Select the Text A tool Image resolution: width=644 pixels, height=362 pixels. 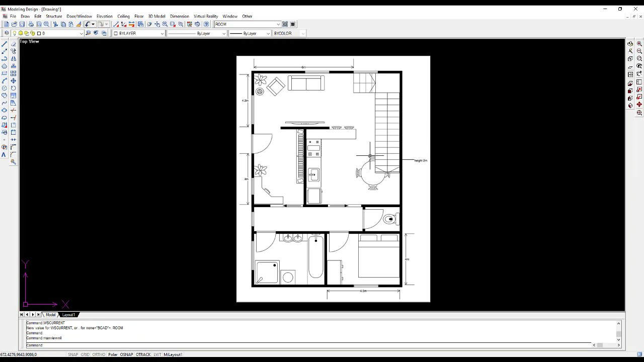point(5,154)
